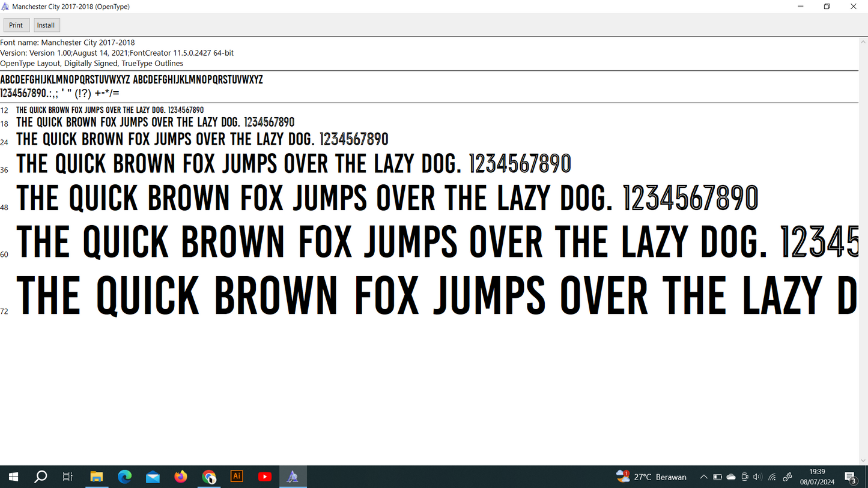Click the 12 point quick brown fox sample
This screenshot has width=868, height=488.
coord(110,110)
